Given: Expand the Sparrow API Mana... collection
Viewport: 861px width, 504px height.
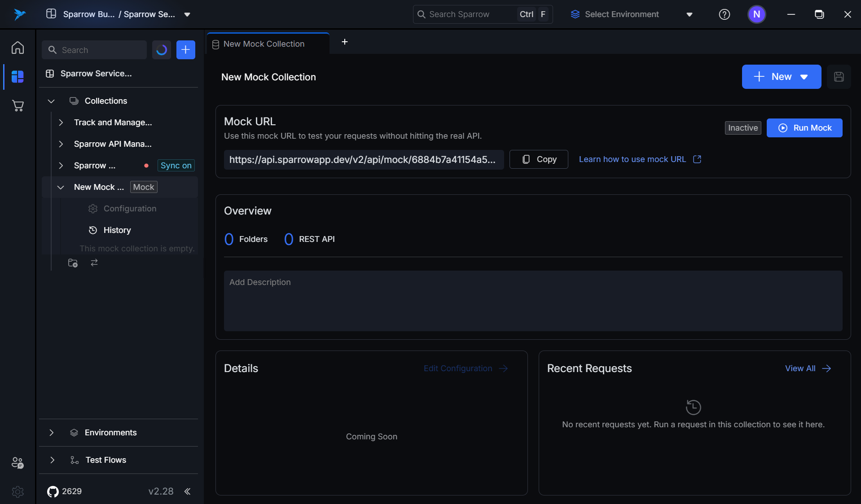Looking at the screenshot, I should pyautogui.click(x=61, y=144).
